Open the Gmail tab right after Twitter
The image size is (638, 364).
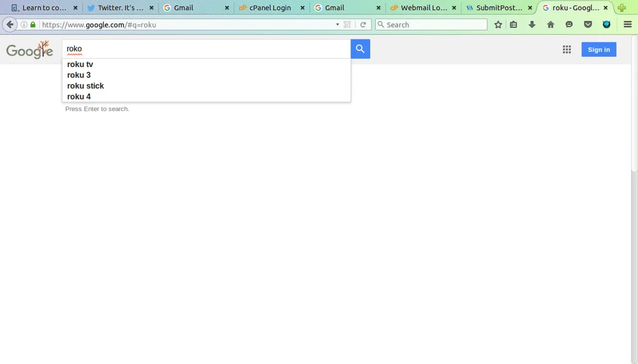pyautogui.click(x=195, y=8)
